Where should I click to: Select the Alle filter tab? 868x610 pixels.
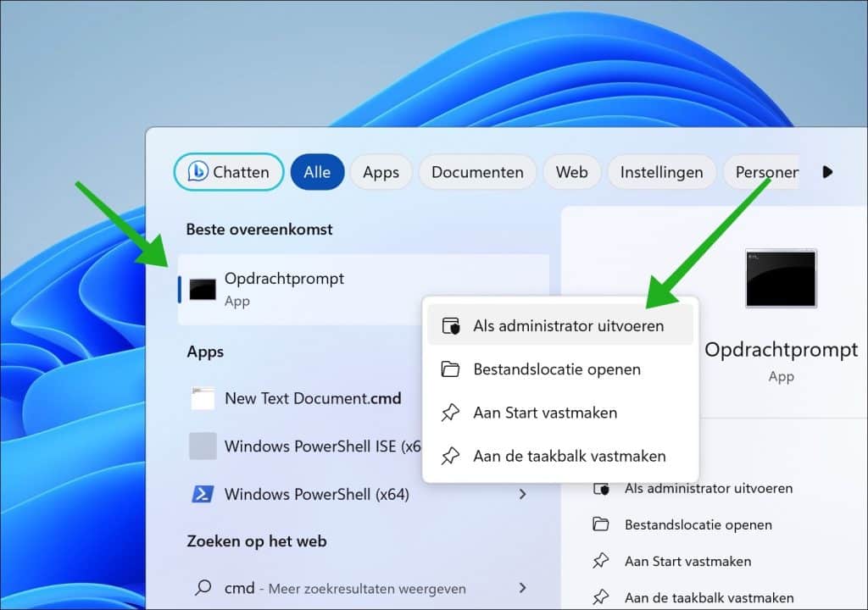pos(317,172)
